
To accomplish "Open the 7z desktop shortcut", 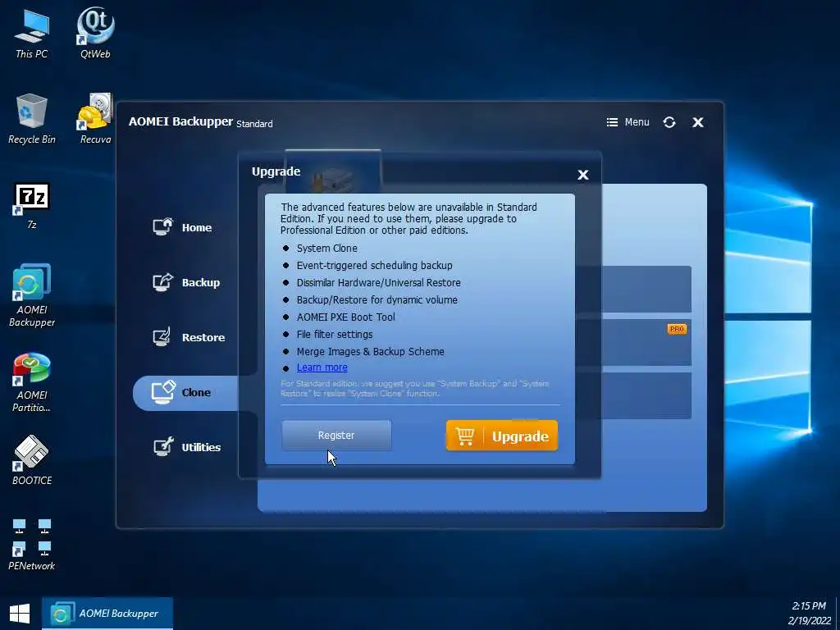I will point(32,206).
